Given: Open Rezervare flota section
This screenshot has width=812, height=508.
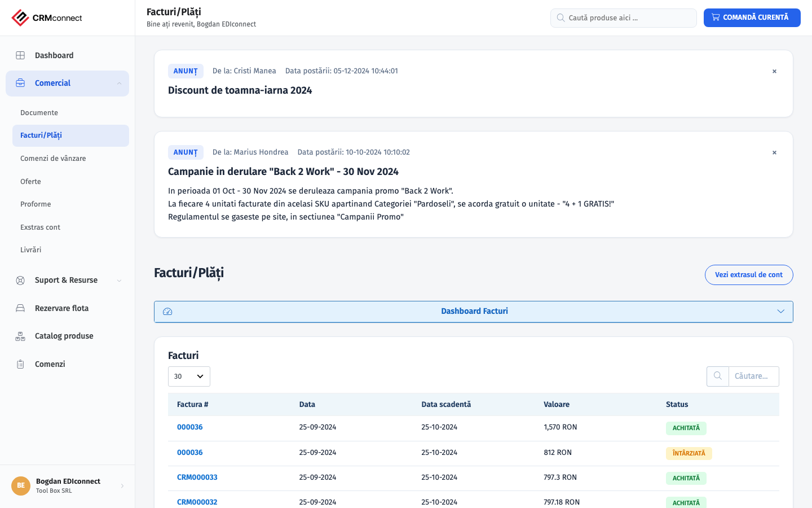Looking at the screenshot, I should [67, 308].
